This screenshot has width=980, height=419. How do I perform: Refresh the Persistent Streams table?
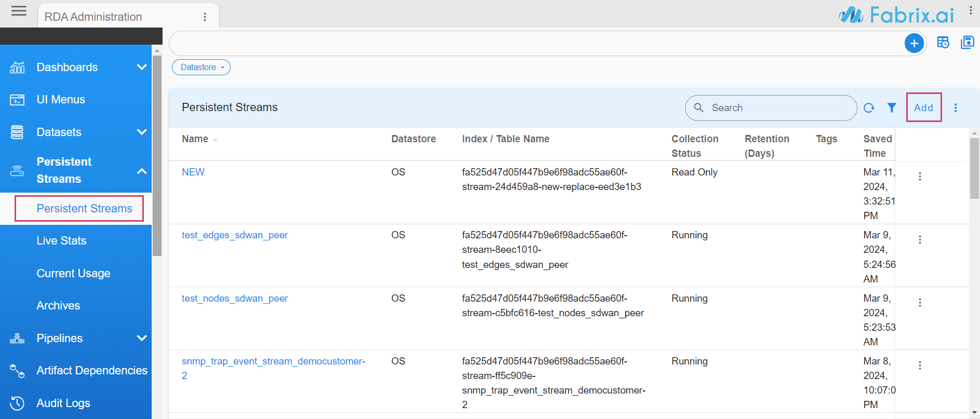tap(869, 107)
